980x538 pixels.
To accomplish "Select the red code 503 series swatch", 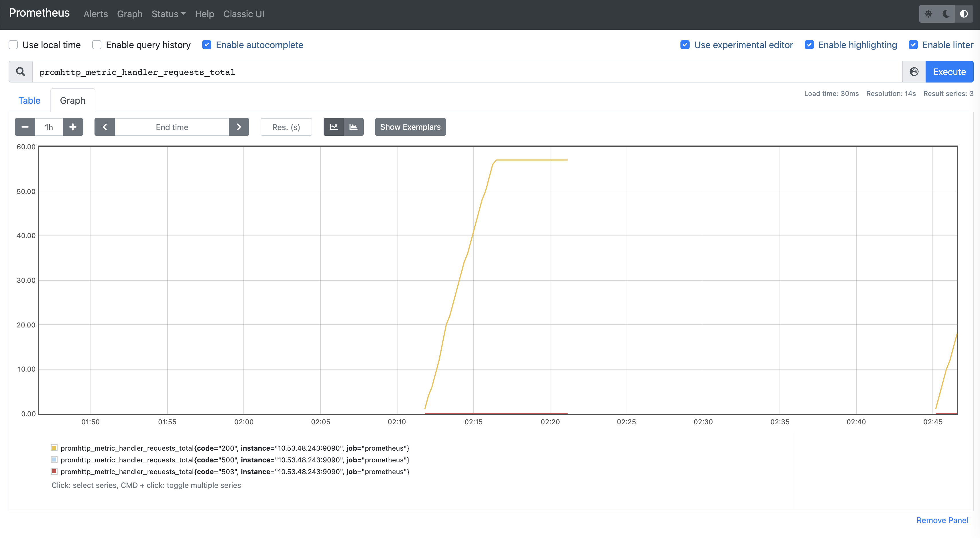I will click(x=54, y=472).
